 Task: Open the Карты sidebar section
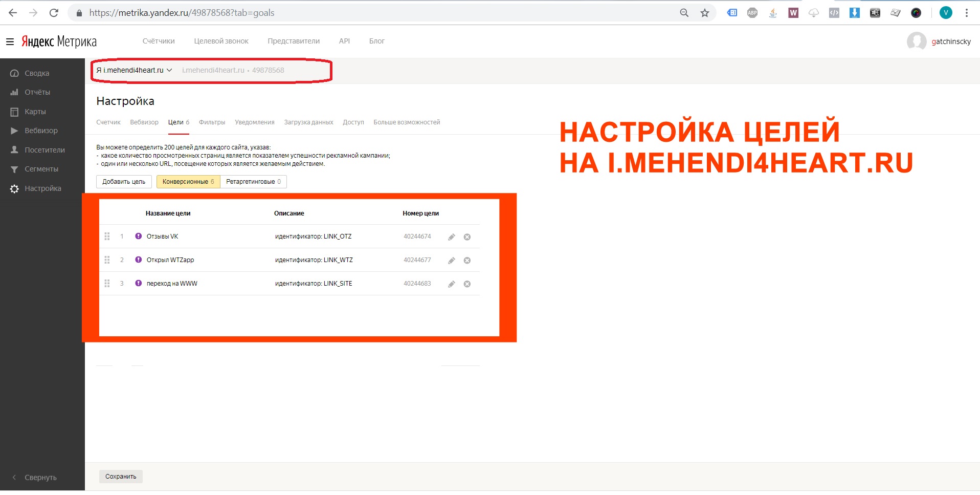(x=35, y=112)
